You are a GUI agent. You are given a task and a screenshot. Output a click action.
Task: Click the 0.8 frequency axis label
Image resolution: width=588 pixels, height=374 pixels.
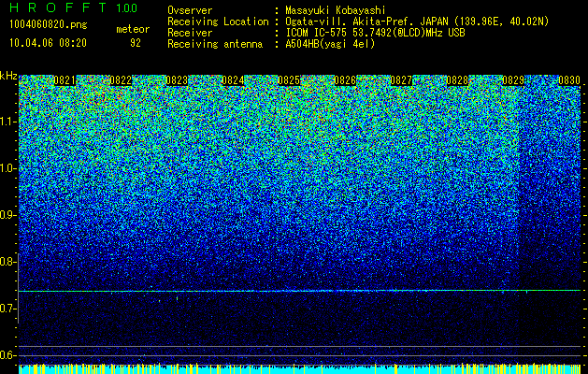click(8, 262)
